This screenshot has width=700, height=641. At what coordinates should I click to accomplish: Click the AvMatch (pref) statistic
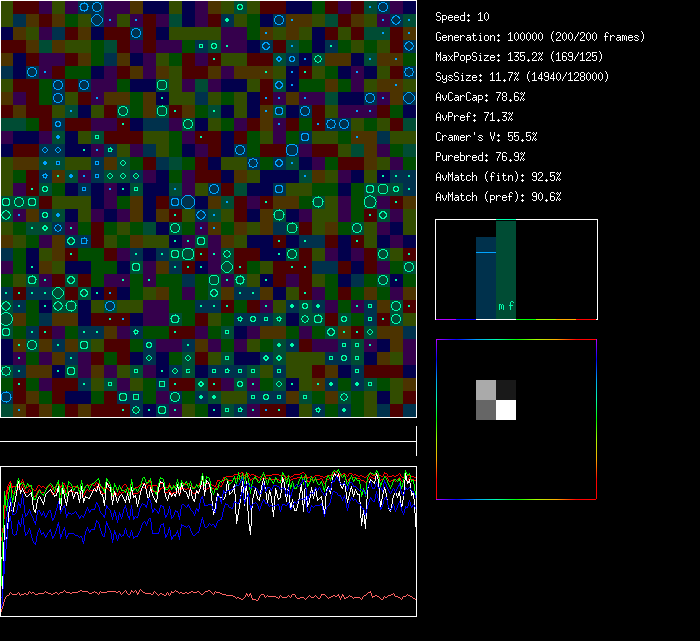point(498,197)
